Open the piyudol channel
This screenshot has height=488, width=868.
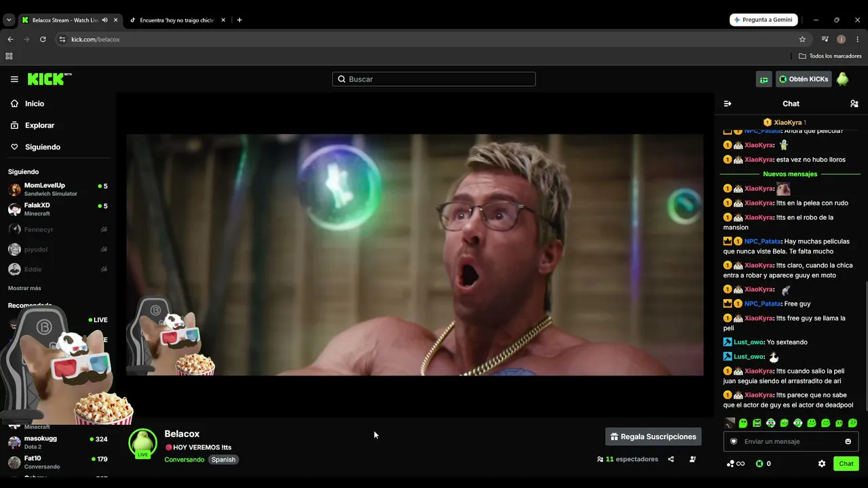[x=58, y=249]
